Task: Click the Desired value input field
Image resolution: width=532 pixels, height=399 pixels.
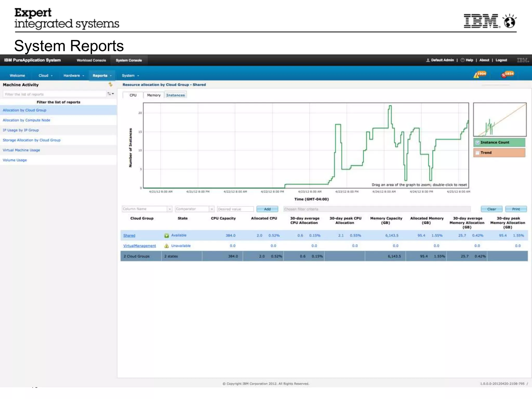Action: click(x=235, y=209)
